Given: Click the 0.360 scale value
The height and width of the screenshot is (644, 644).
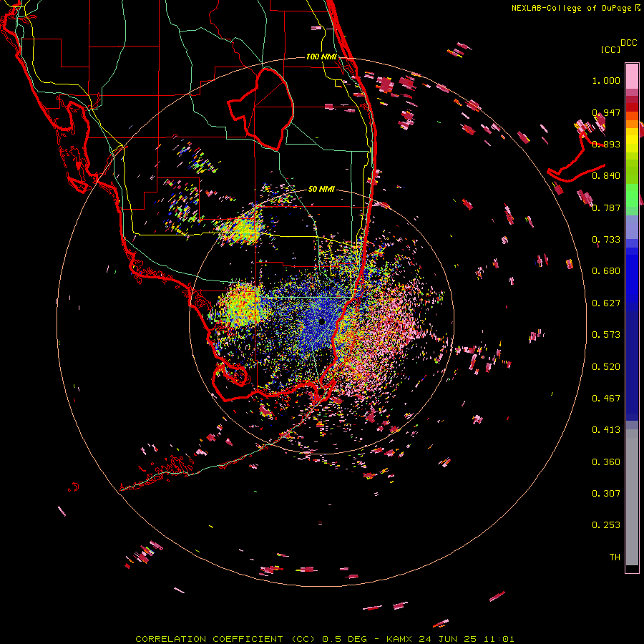Looking at the screenshot, I should click(x=606, y=462).
